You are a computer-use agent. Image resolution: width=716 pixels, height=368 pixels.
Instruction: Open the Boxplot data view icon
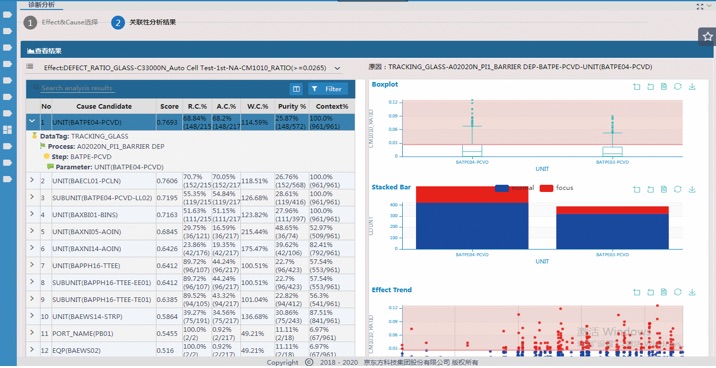click(x=664, y=87)
